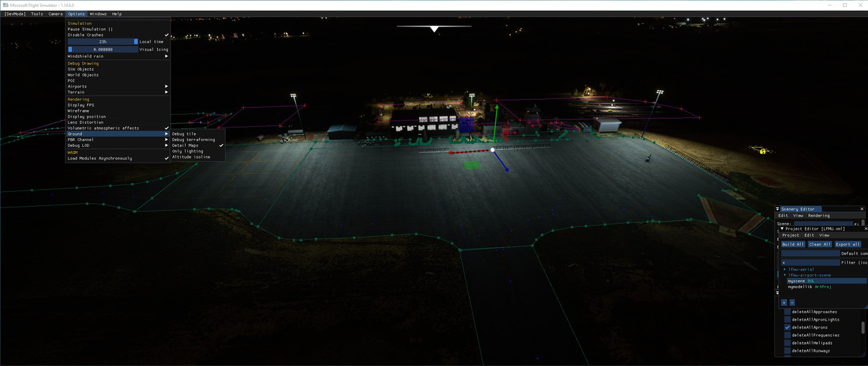Screen dimensions: 868x366
Task: Close the Scenery Editor window
Action: coord(863,209)
